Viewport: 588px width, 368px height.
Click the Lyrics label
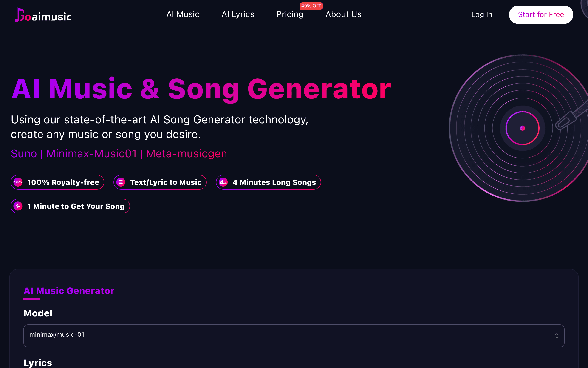38,363
